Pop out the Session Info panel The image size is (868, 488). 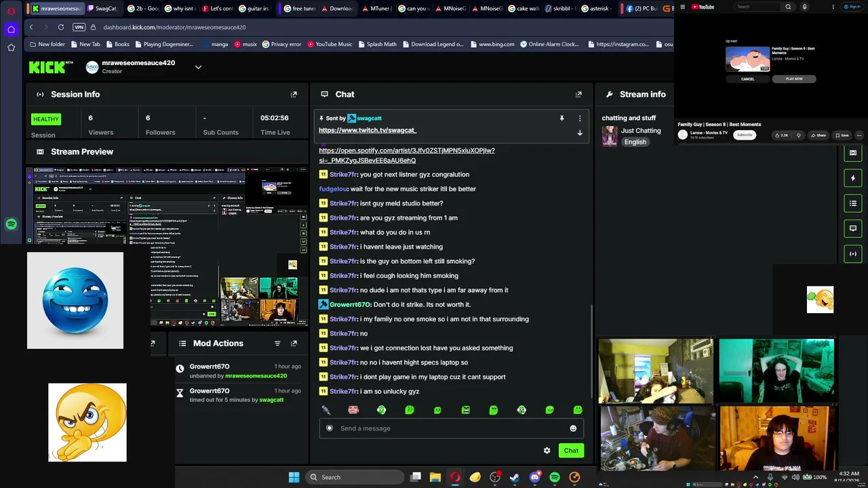coord(294,94)
